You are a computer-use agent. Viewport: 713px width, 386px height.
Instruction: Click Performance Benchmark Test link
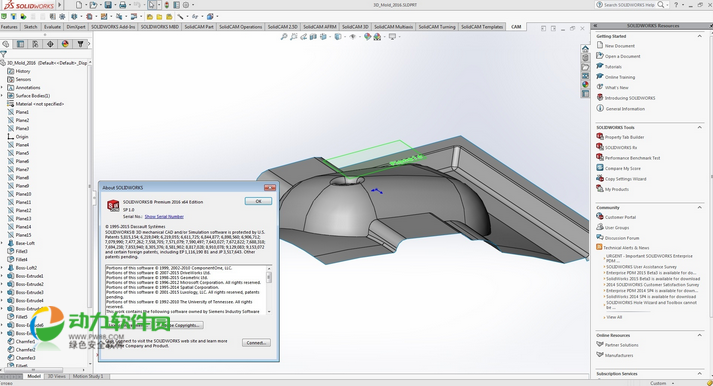(x=633, y=158)
